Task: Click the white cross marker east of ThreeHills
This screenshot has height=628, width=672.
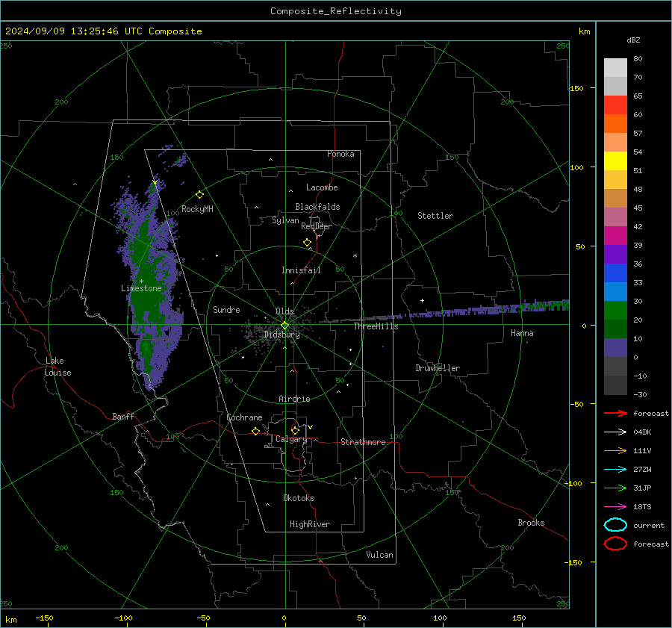Action: [422, 300]
